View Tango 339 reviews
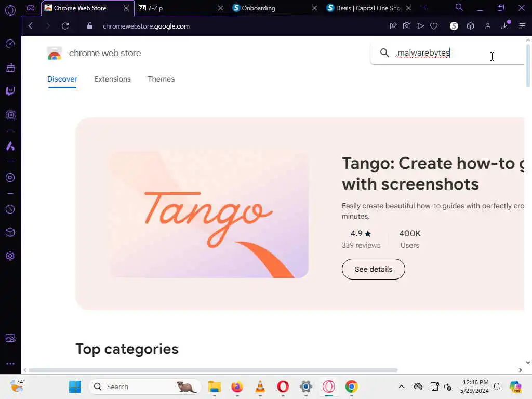The width and height of the screenshot is (532, 399). [361, 245]
